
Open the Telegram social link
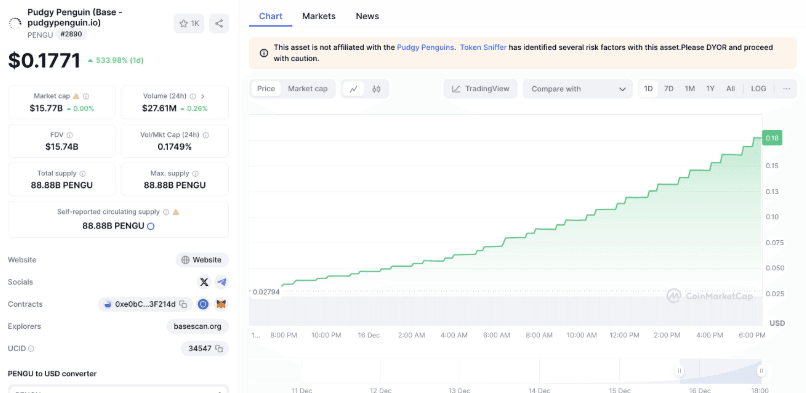point(222,282)
